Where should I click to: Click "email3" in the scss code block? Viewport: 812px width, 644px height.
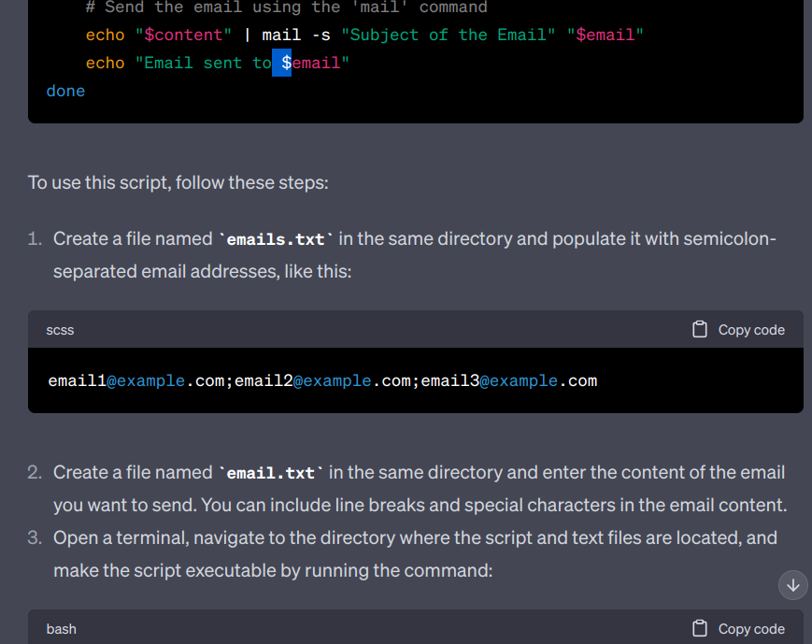coord(450,380)
